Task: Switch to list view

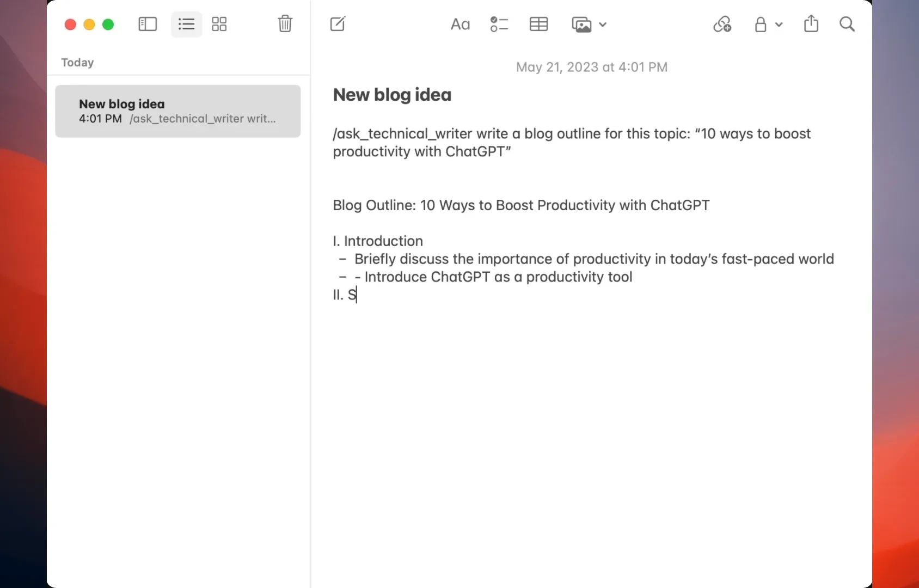Action: pos(186,24)
